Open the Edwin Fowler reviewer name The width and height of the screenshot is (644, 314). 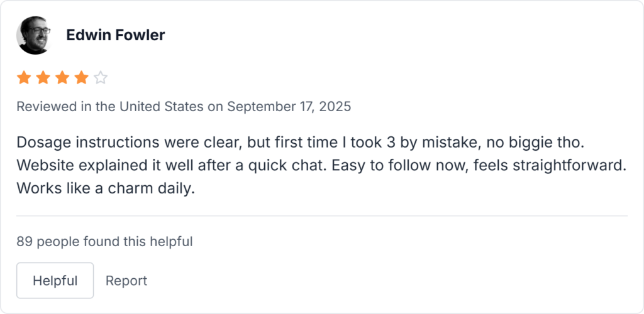click(x=115, y=35)
